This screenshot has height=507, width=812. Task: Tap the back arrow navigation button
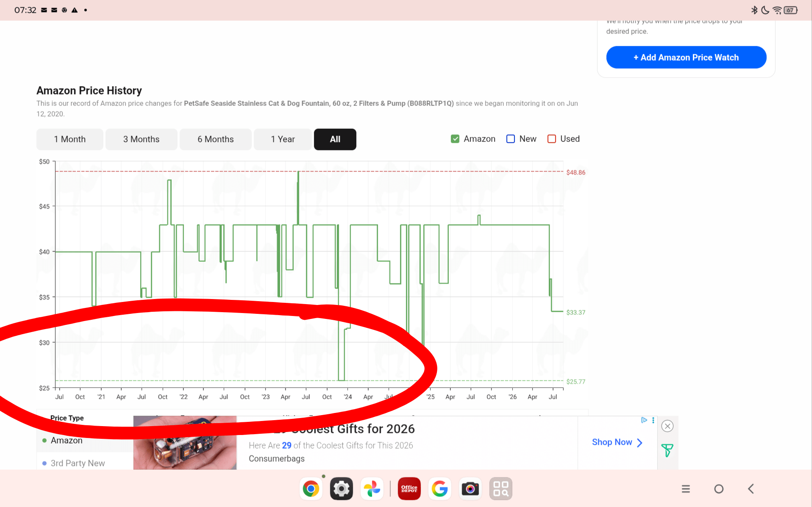(751, 489)
